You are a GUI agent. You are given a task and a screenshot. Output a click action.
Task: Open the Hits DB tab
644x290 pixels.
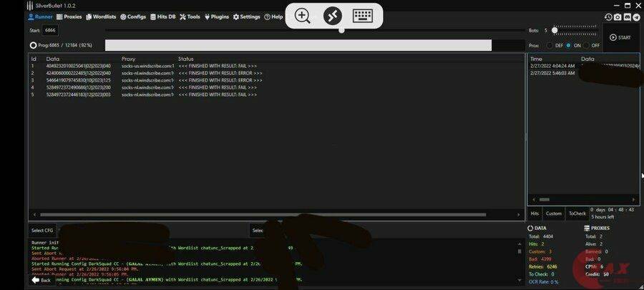(x=163, y=17)
